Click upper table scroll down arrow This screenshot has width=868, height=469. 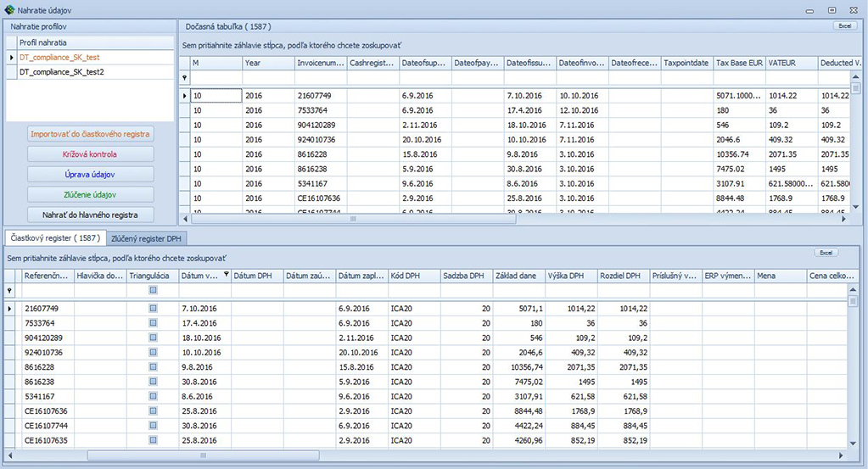[x=855, y=208]
